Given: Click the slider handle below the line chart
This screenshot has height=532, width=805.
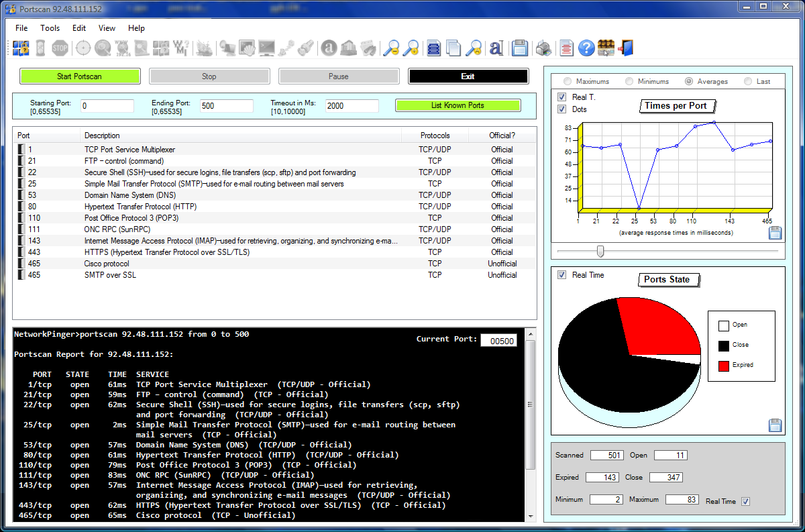Looking at the screenshot, I should (600, 251).
